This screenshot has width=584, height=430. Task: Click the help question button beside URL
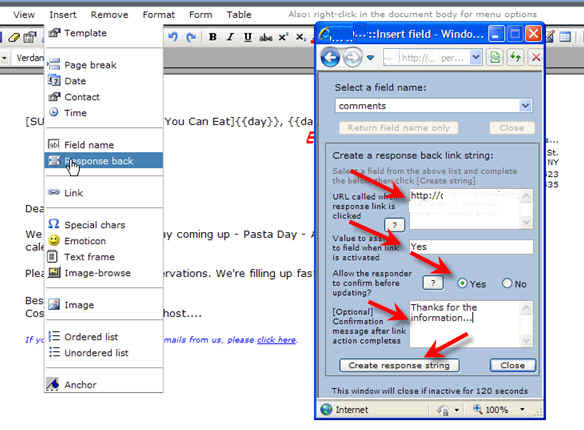coord(394,225)
